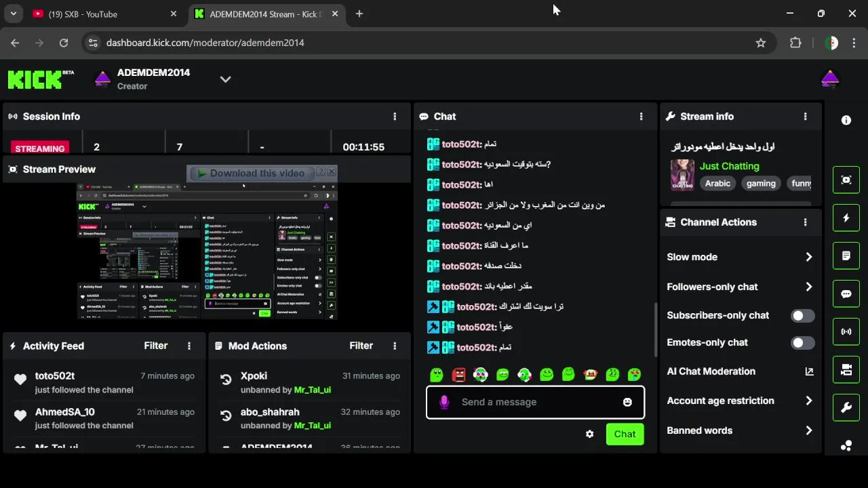Expand Account age restriction settings
This screenshot has height=488, width=868.
(x=808, y=401)
